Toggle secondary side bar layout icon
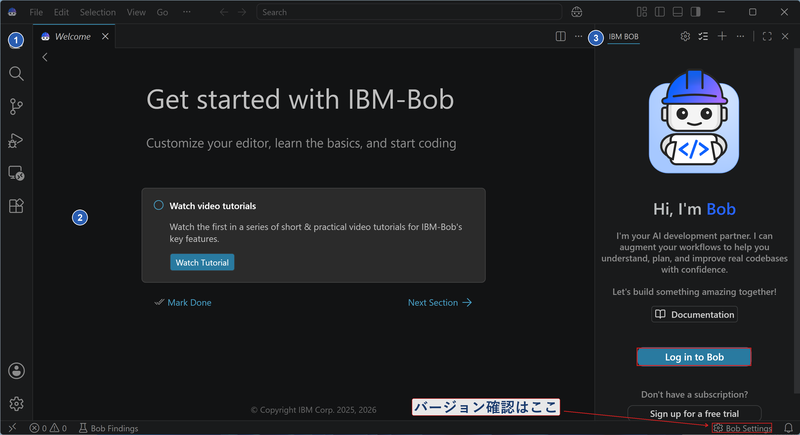This screenshot has width=800, height=435. click(x=695, y=12)
